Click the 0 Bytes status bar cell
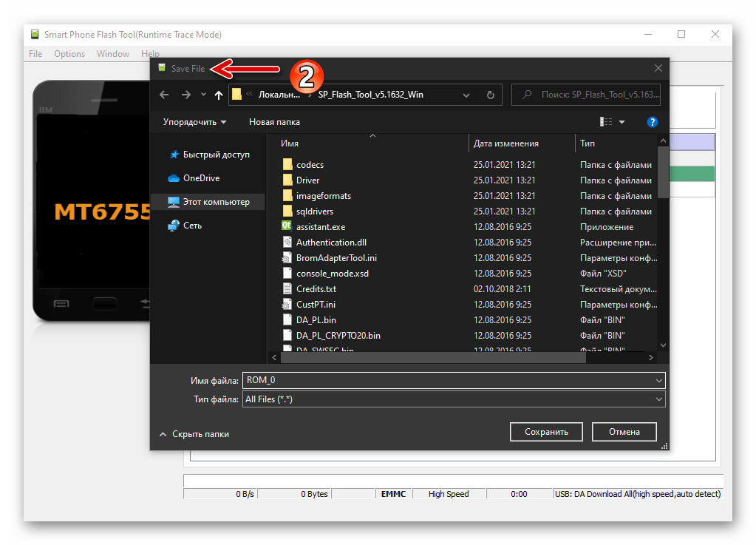756x545 pixels. pyautogui.click(x=294, y=494)
